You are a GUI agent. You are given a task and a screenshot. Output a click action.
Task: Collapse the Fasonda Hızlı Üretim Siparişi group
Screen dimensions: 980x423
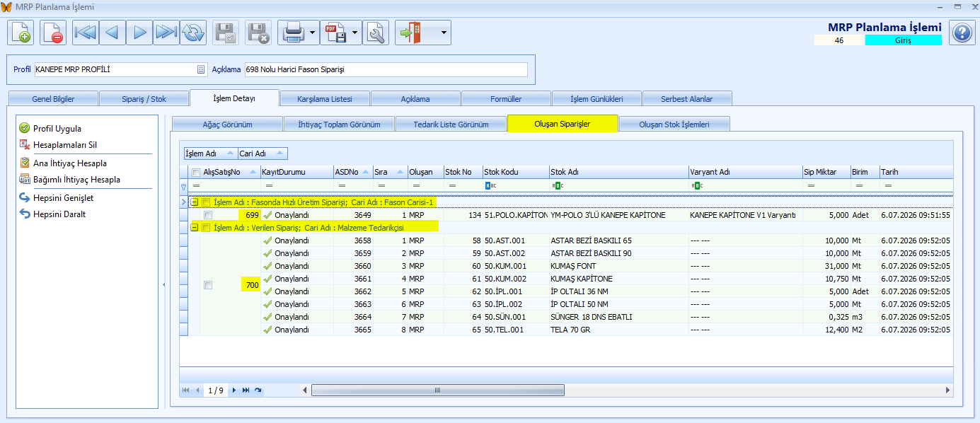point(195,202)
